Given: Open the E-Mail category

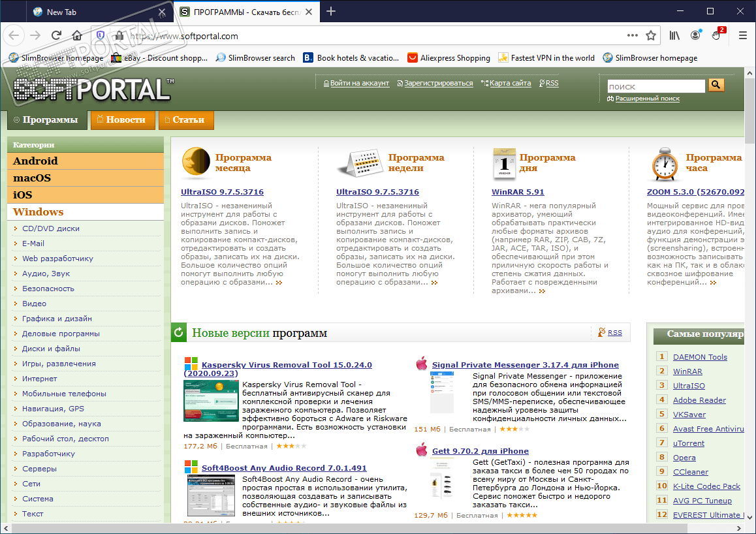Looking at the screenshot, I should click(33, 243).
